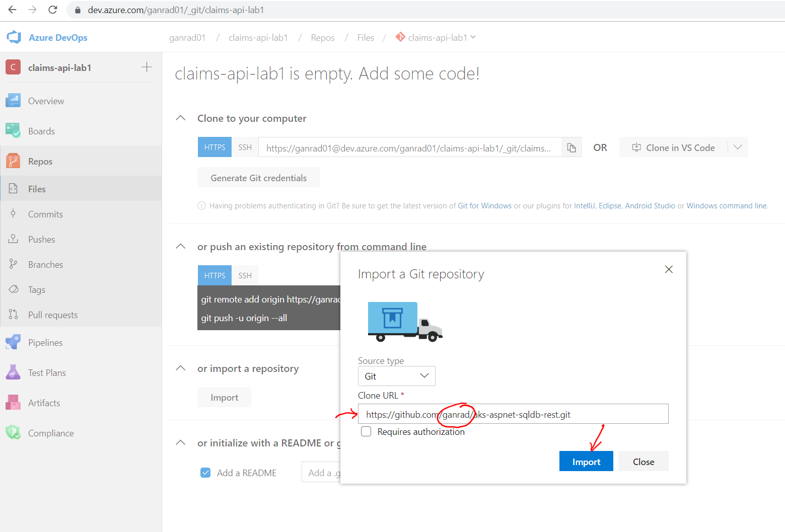Check Requires authorization checkbox
785x532 pixels.
tap(366, 431)
